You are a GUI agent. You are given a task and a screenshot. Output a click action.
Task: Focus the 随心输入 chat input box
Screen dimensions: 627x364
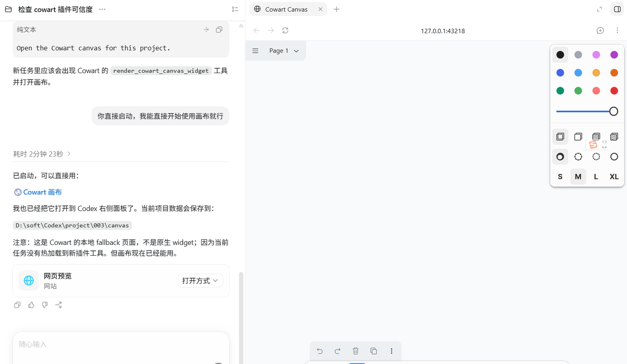pyautogui.click(x=121, y=348)
